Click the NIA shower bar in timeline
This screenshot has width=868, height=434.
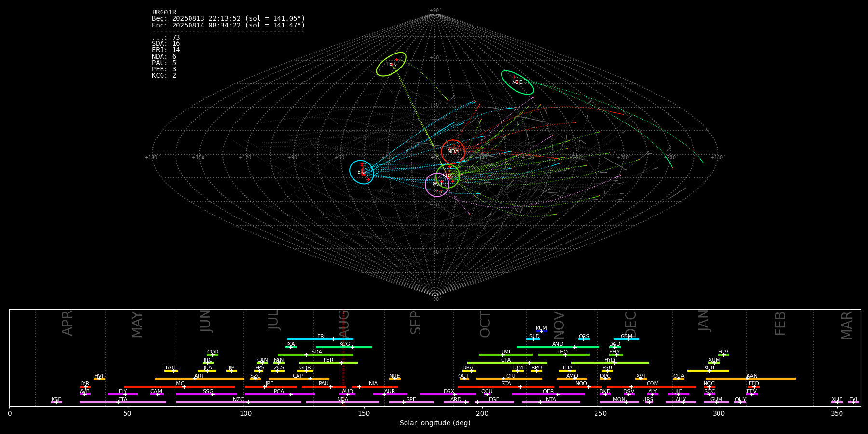tap(375, 387)
